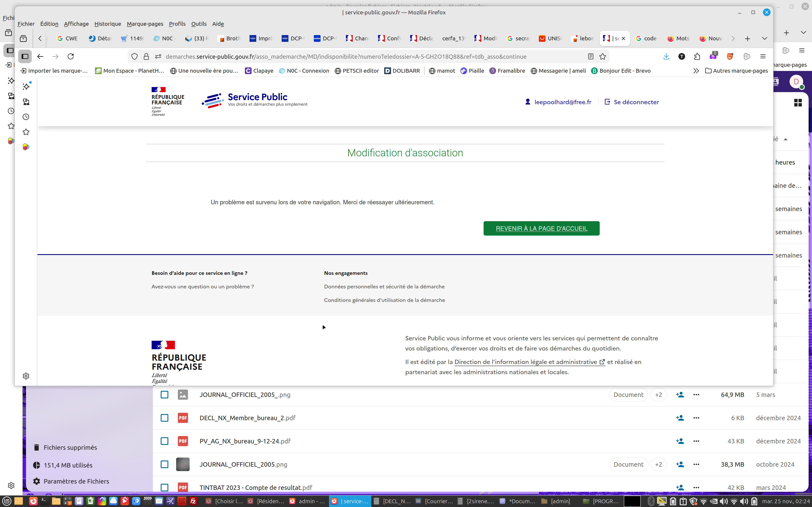Open the Firefox extensions puzzle icon
The width and height of the screenshot is (812, 507).
pos(697,56)
